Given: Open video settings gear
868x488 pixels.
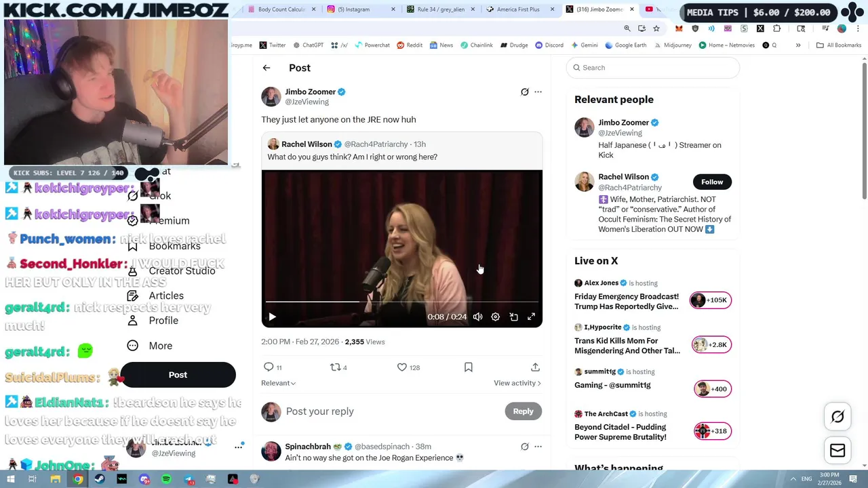Looking at the screenshot, I should coord(496,317).
